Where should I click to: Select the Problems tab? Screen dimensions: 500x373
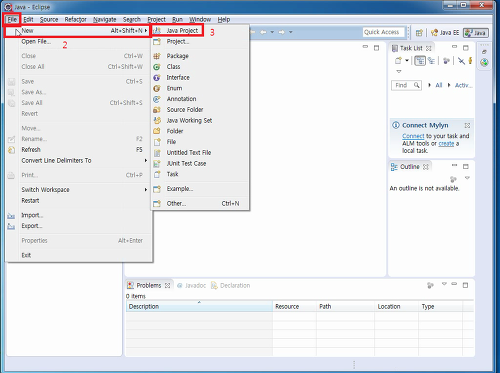[149, 285]
